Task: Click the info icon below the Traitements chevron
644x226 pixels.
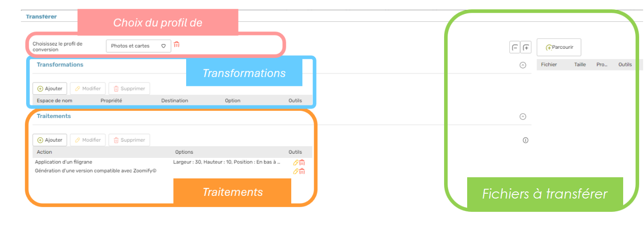Action: click(x=526, y=140)
